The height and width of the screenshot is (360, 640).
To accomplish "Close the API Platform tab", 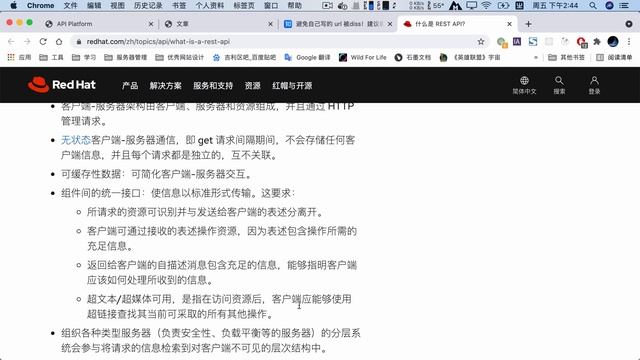I will [x=151, y=24].
